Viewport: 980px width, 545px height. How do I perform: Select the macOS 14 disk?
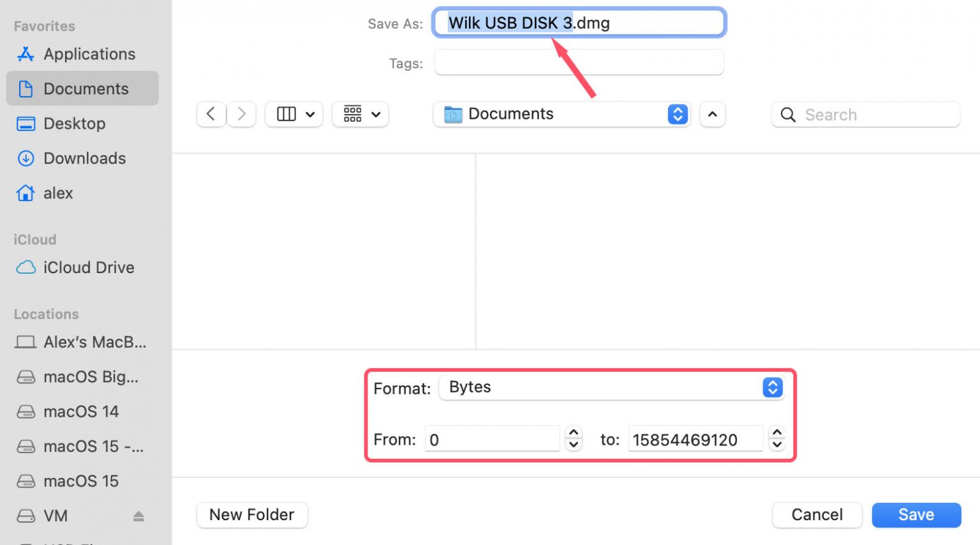(x=81, y=412)
